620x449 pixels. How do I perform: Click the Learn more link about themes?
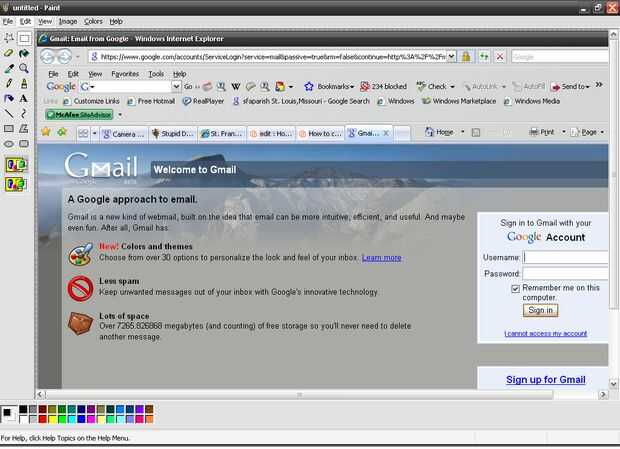pos(382,258)
